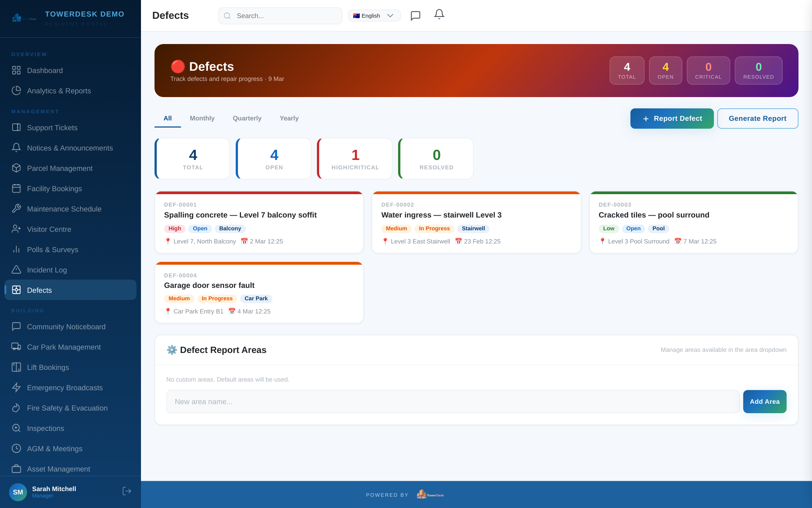This screenshot has width=812, height=508.
Task: Log out using the sidebar exit icon
Action: (x=127, y=491)
